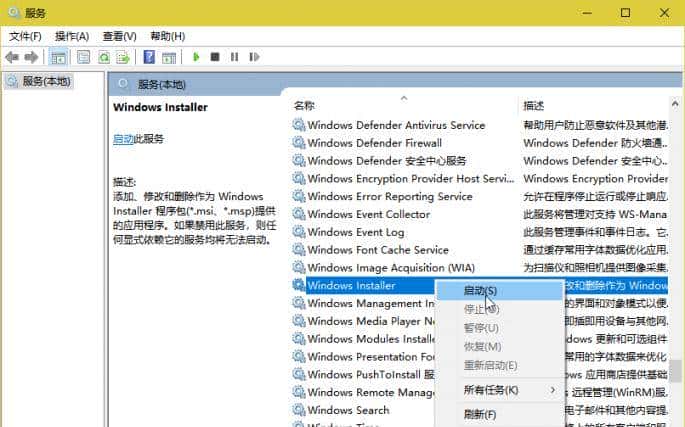
Task: Open the 帮助(H) menu
Action: (x=168, y=36)
